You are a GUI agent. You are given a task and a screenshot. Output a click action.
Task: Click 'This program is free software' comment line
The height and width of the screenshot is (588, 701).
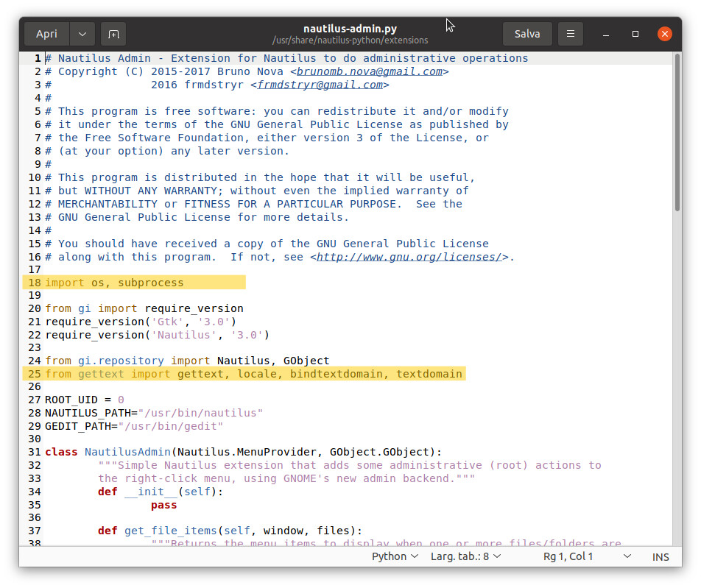pyautogui.click(x=276, y=111)
